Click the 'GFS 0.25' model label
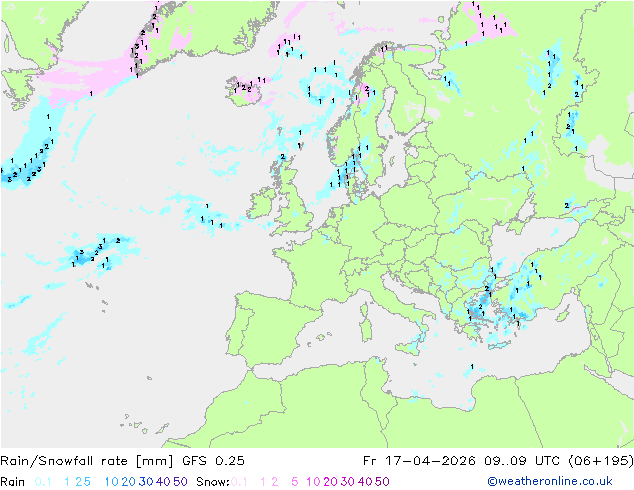634x490 pixels. 213,461
